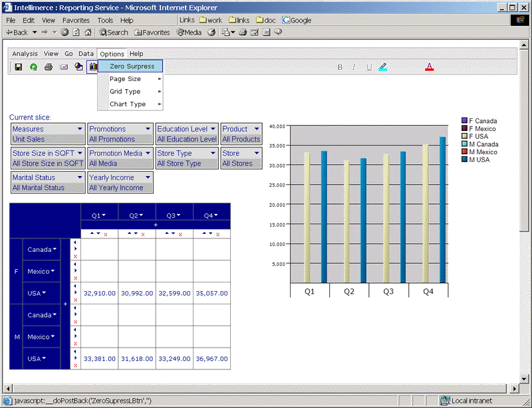Click the F Canada legend color swatch
Image resolution: width=532 pixels, height=408 pixels.
464,120
